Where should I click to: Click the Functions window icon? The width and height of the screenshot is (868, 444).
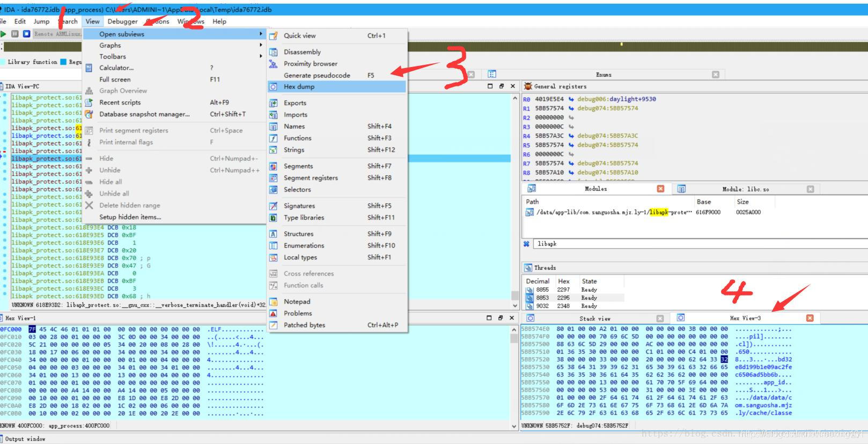pos(273,138)
